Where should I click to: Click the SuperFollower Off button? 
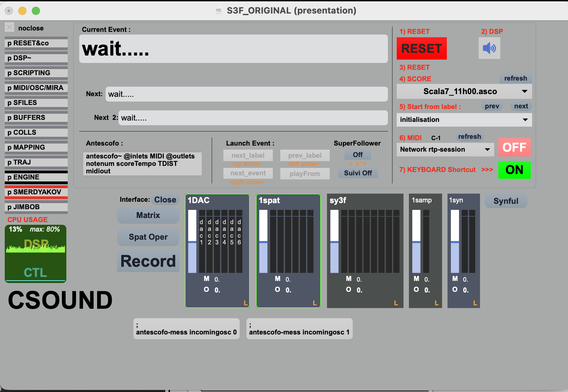click(357, 155)
